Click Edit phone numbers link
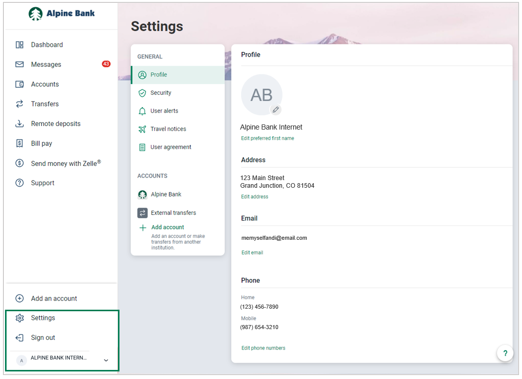The width and height of the screenshot is (522, 379). point(263,348)
